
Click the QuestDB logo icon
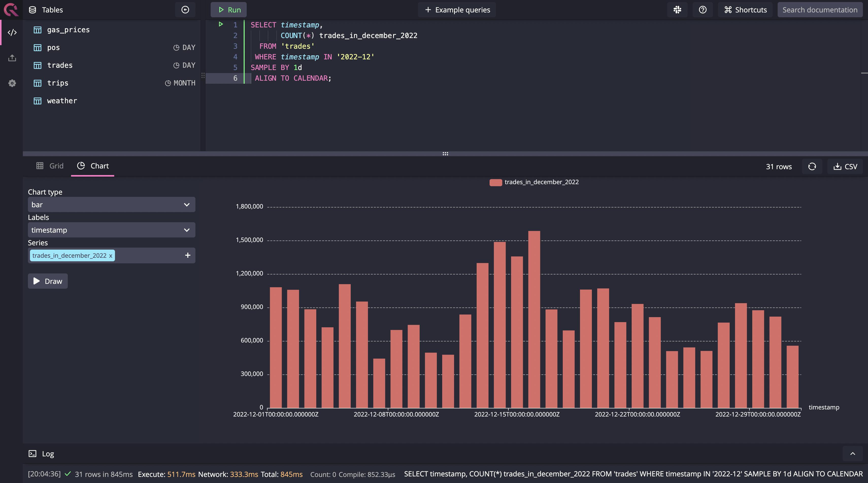(10, 9)
